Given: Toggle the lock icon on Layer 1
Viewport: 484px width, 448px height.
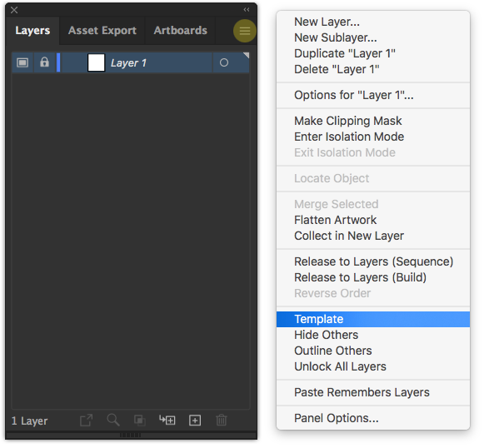Looking at the screenshot, I should pyautogui.click(x=44, y=62).
